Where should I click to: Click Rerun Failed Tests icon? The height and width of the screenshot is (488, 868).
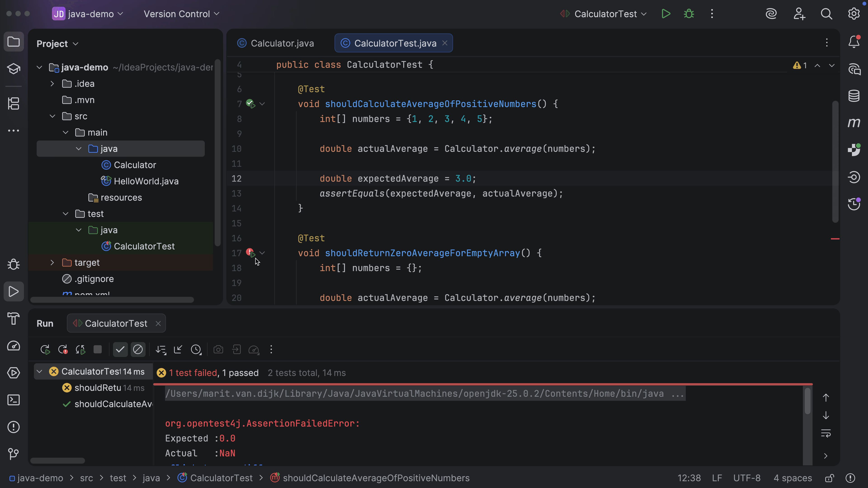coord(63,350)
